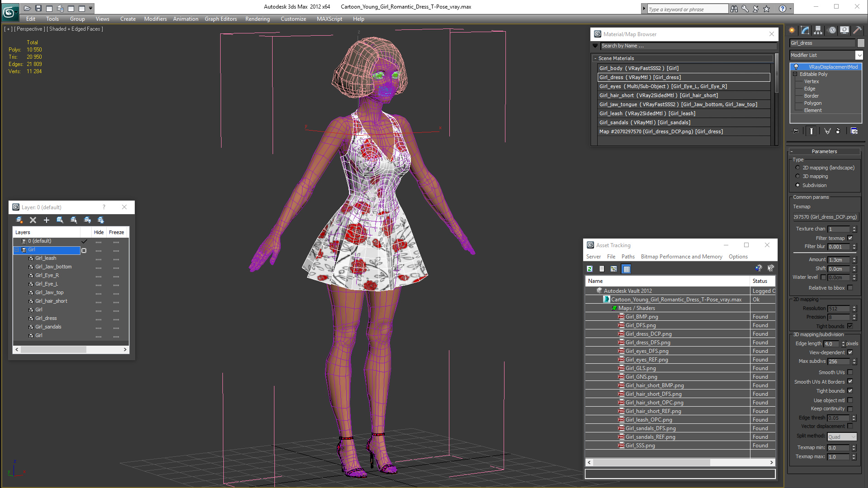This screenshot has height=488, width=868.
Task: Toggle the VRayDisplacementMod lightbulb on/off
Action: click(796, 67)
